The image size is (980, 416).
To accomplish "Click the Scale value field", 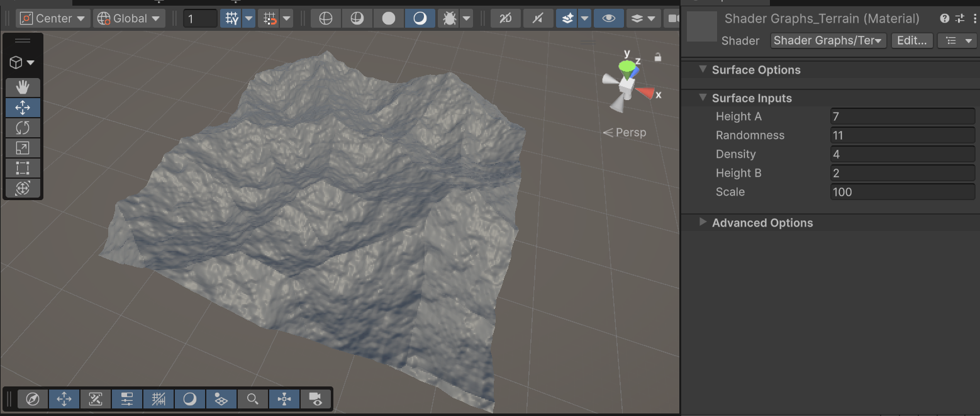I will 903,192.
